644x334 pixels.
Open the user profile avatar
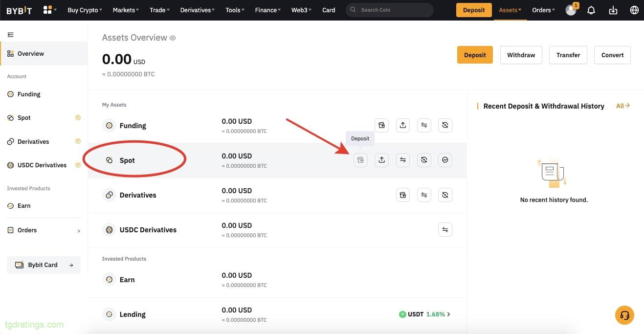click(x=571, y=10)
